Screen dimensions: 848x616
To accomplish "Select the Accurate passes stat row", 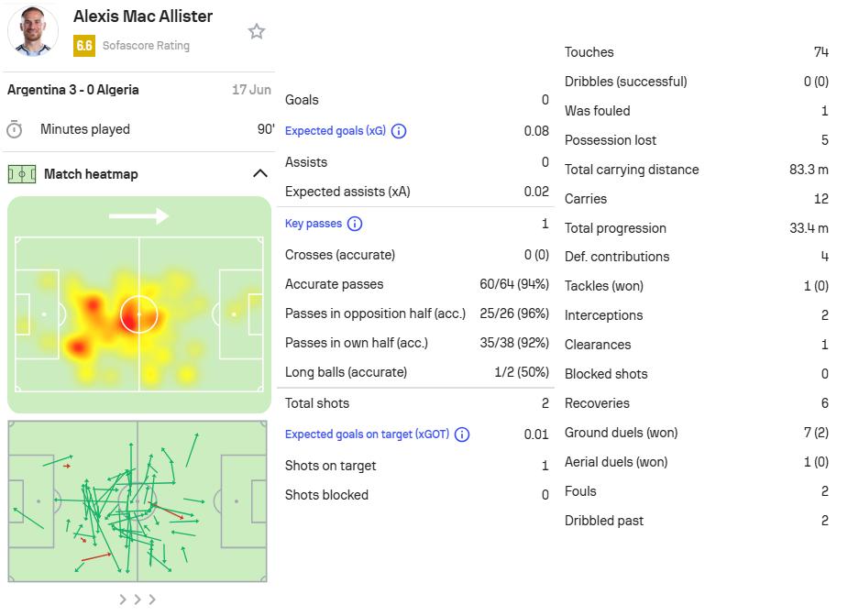I will pos(416,284).
